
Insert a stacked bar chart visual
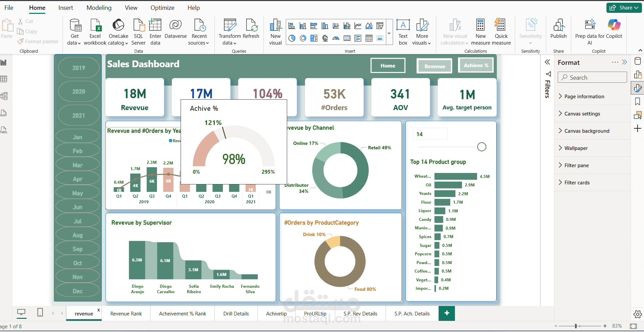[292, 26]
